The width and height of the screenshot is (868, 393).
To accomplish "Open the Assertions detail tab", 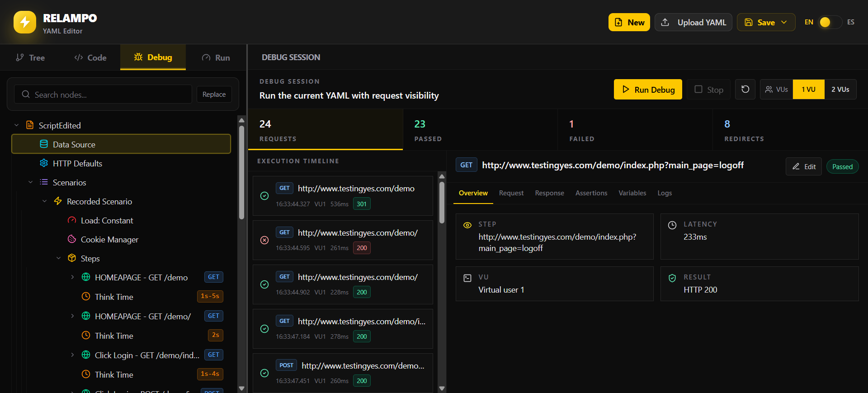I will pos(591,193).
